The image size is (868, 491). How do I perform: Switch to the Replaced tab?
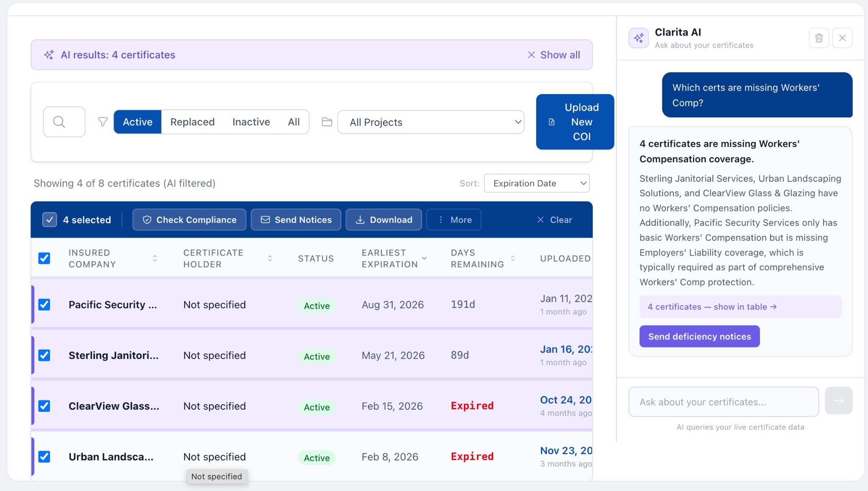tap(192, 122)
